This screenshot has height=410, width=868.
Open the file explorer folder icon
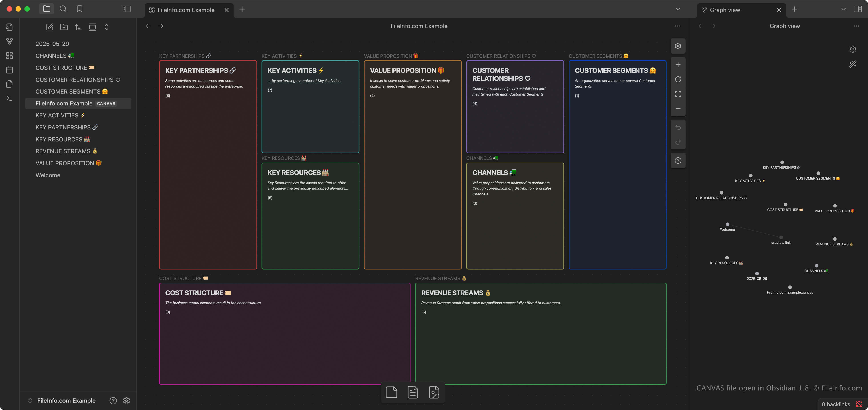point(46,9)
